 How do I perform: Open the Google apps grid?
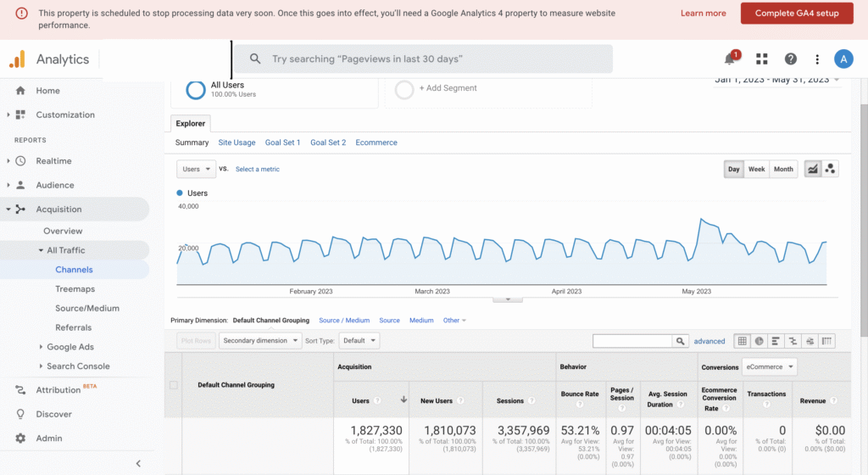(x=762, y=59)
